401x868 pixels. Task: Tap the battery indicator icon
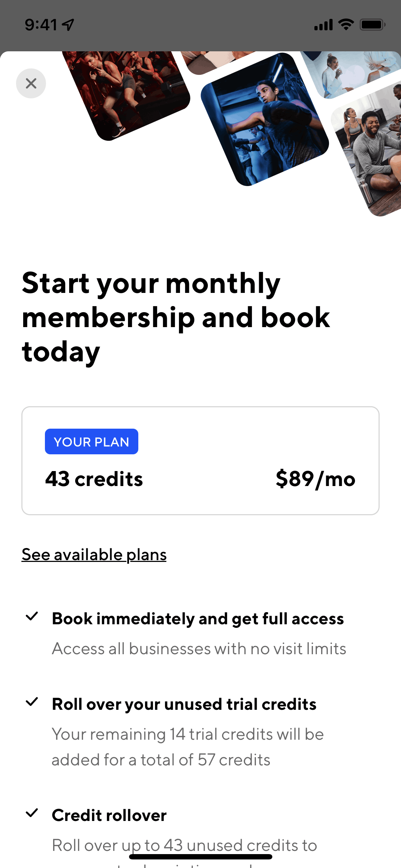pos(372,25)
